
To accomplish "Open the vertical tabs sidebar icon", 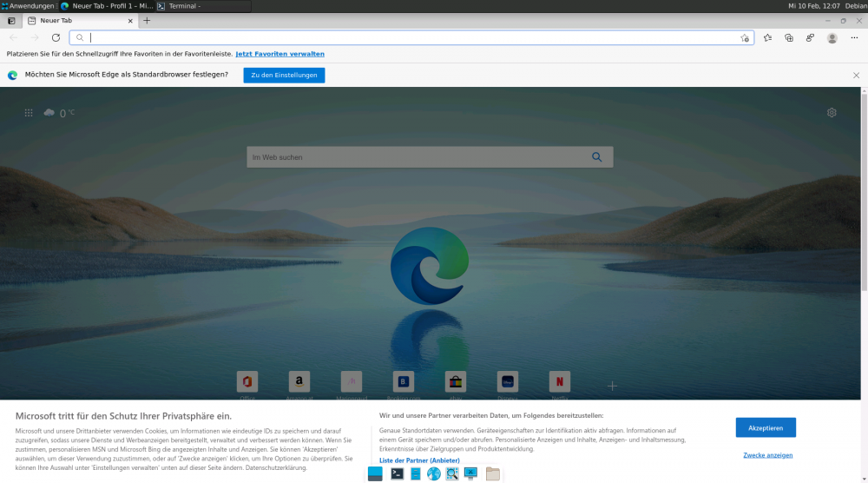I will click(x=11, y=21).
